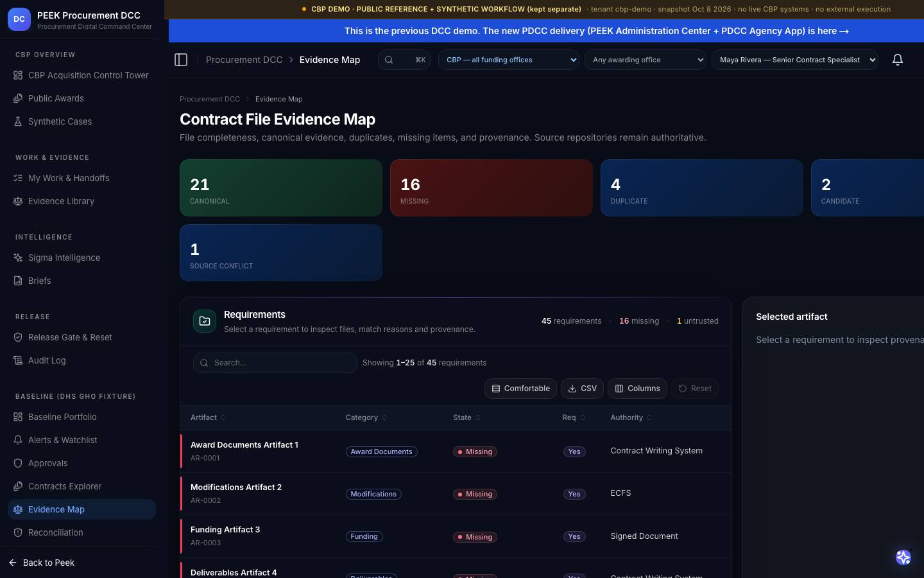Select Evidence Map in sidebar

click(81, 509)
